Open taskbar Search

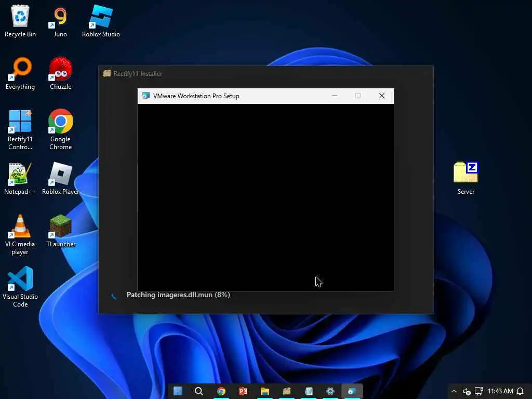(x=199, y=391)
